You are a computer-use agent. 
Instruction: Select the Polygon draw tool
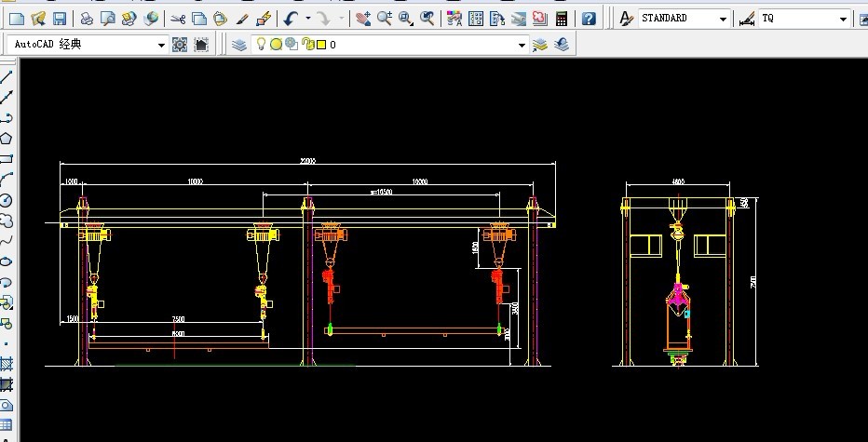tap(7, 139)
